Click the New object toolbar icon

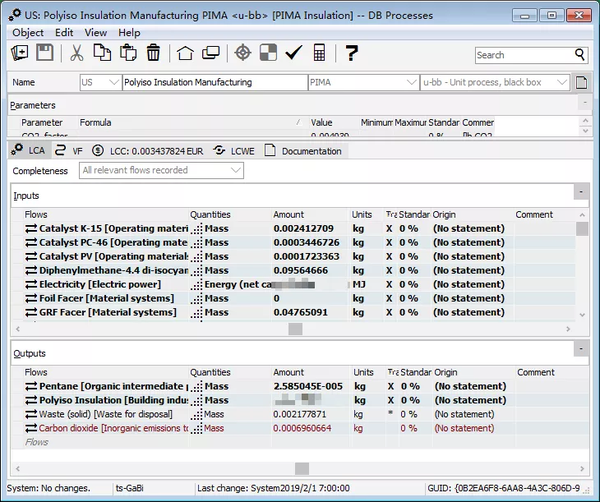20,52
